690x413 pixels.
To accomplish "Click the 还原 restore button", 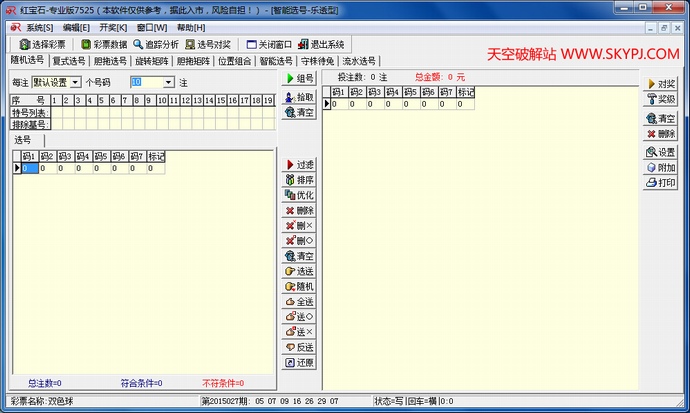I will pos(299,363).
